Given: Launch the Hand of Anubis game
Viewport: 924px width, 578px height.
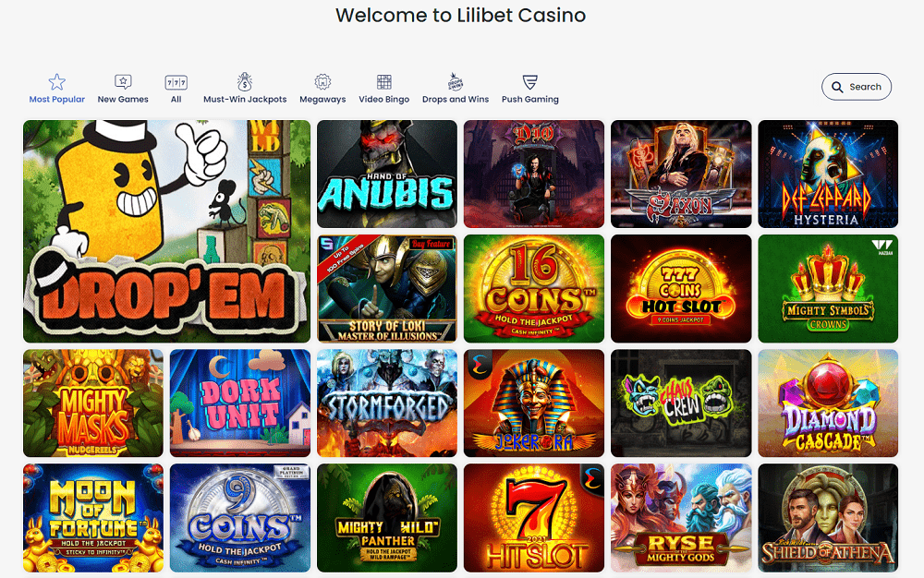Looking at the screenshot, I should pos(387,175).
